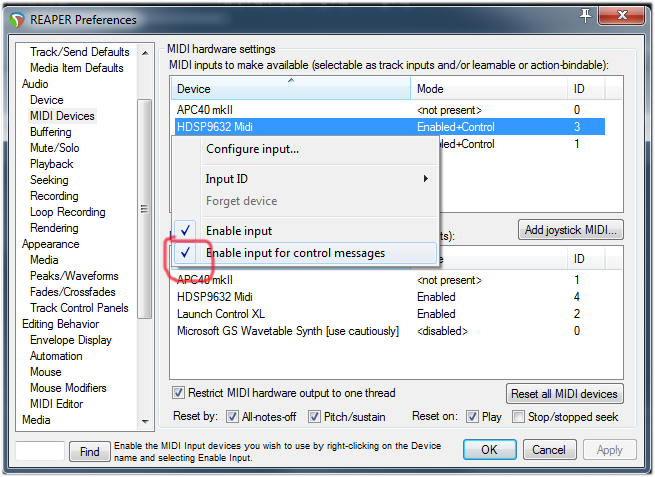The image size is (655, 477).
Task: Select Editing Behavior category
Action: 61,324
